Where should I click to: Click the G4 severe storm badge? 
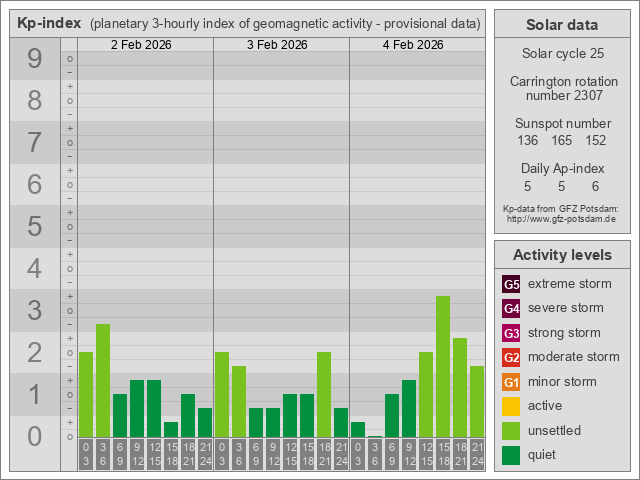click(x=511, y=308)
